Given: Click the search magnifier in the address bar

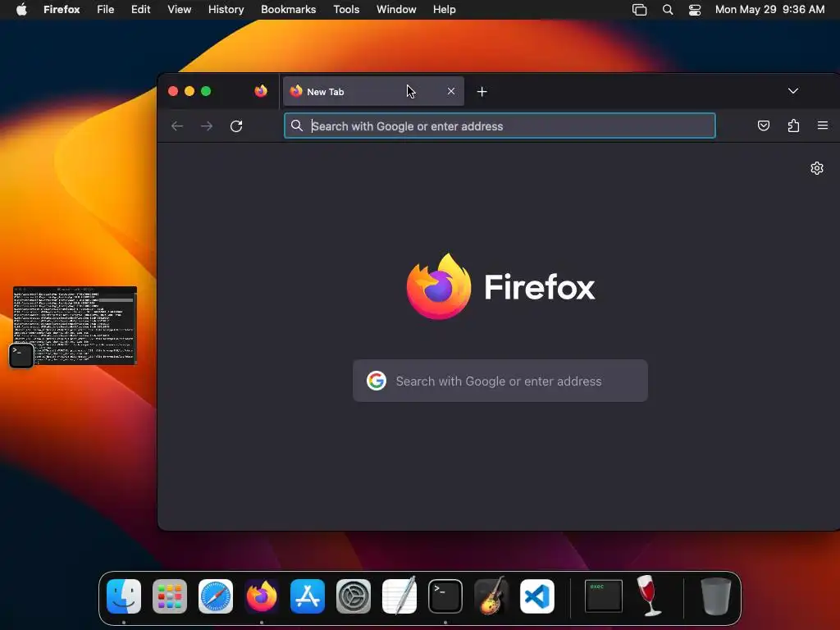Looking at the screenshot, I should pyautogui.click(x=296, y=126).
